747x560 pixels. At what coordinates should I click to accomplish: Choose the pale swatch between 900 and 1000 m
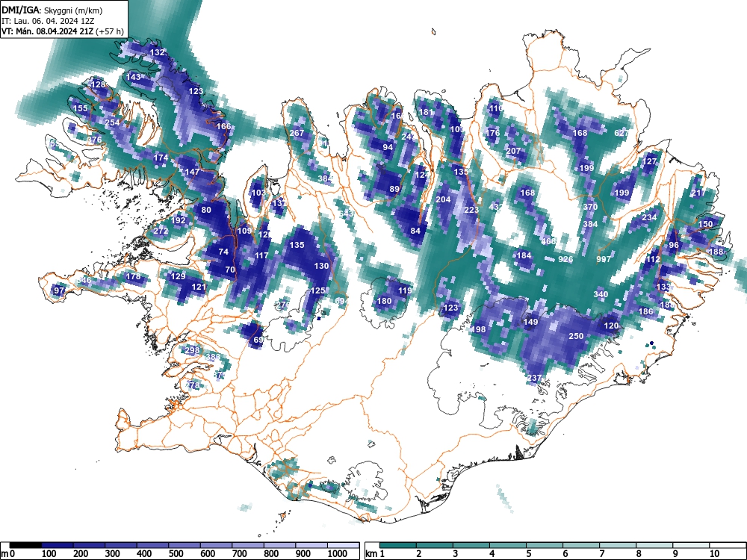(x=311, y=545)
